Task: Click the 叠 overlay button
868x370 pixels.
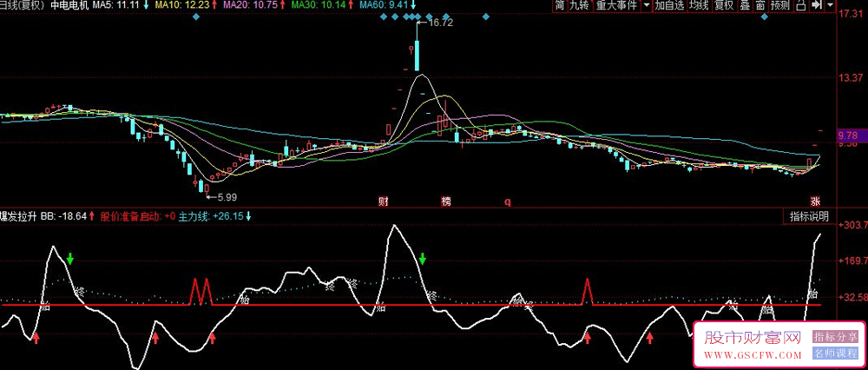Action: click(745, 5)
